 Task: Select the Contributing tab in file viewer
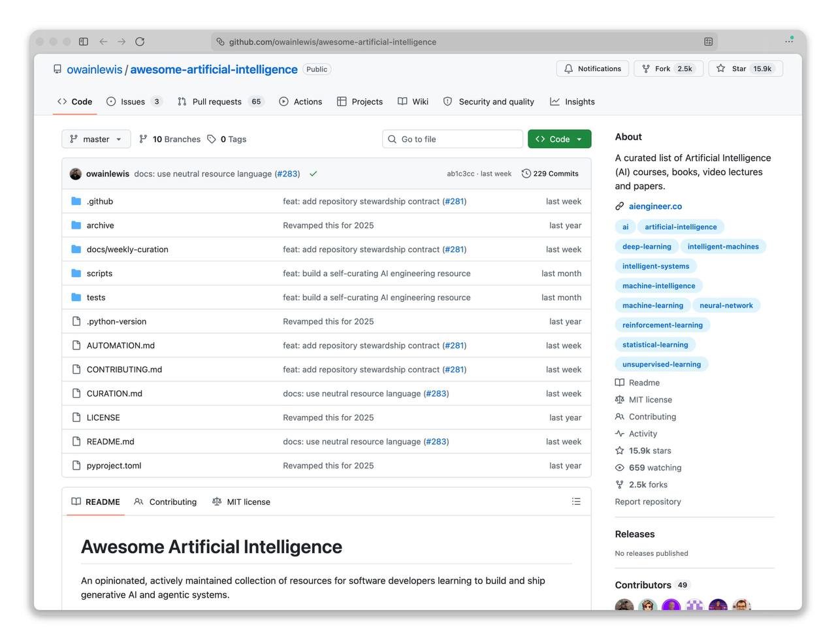pyautogui.click(x=165, y=502)
